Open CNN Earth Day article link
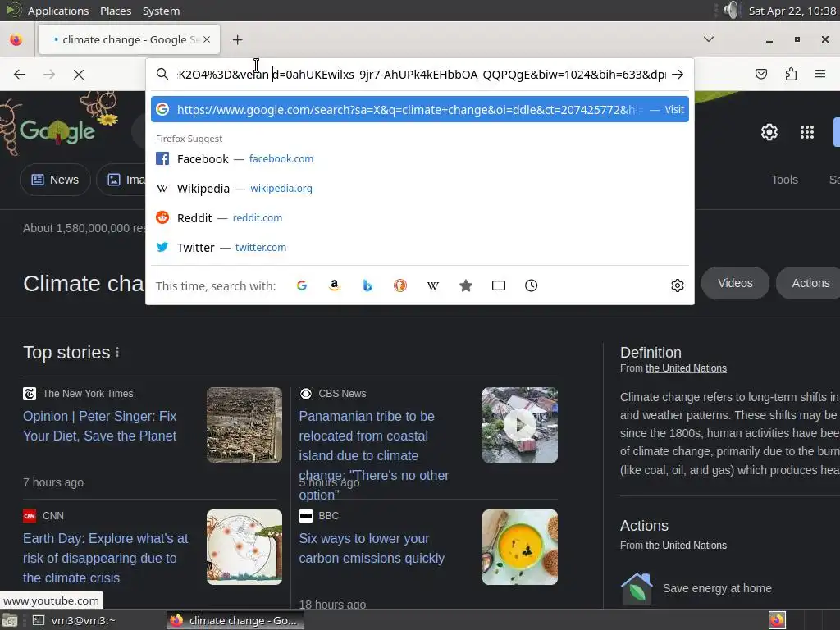The width and height of the screenshot is (840, 630). click(106, 558)
